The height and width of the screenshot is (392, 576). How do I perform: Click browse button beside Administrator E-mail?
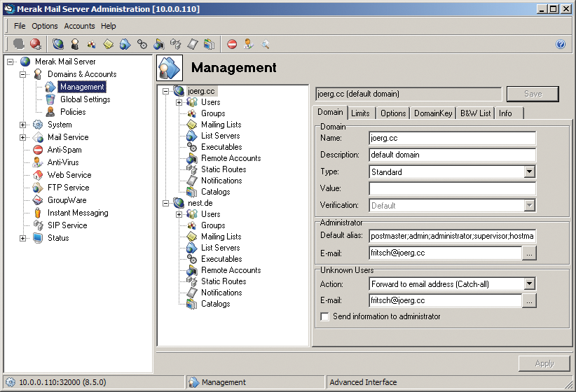(x=529, y=253)
